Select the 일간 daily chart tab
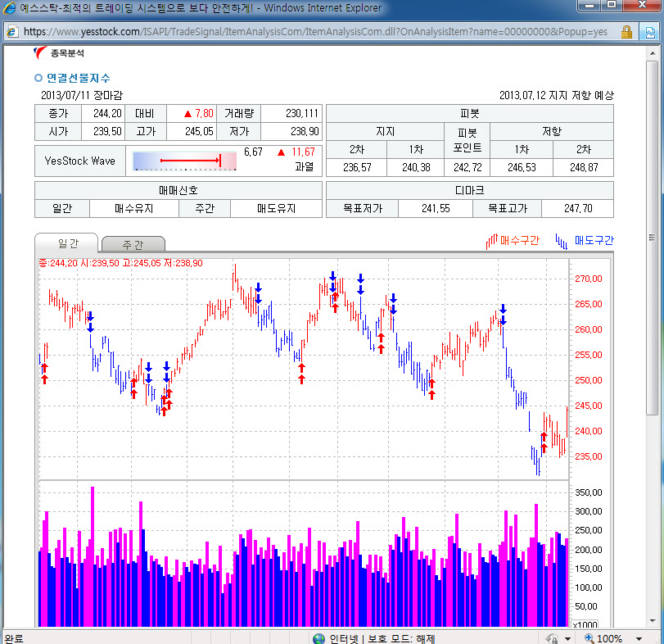Image resolution: width=664 pixels, height=644 pixels. tap(67, 243)
